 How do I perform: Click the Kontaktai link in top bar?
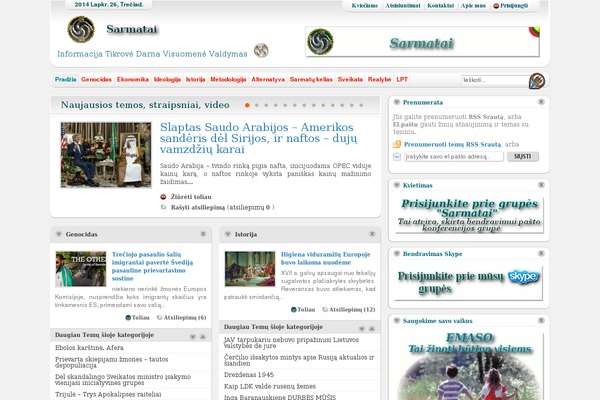click(440, 6)
